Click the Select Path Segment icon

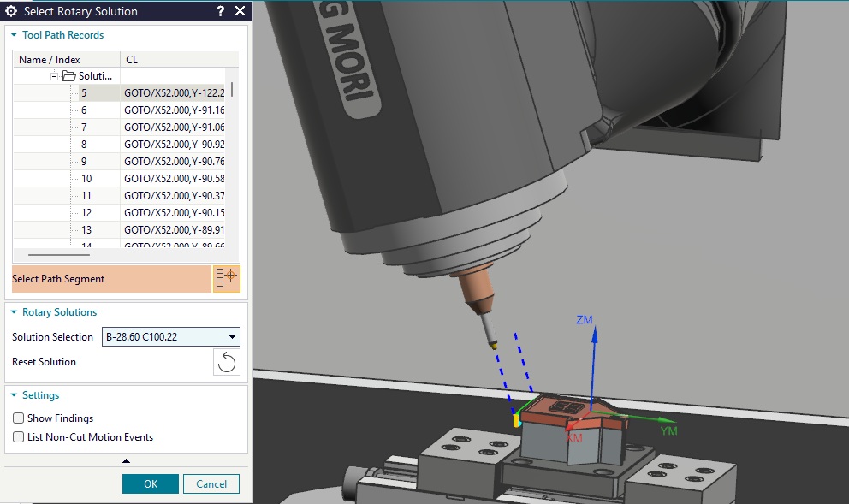[227, 279]
